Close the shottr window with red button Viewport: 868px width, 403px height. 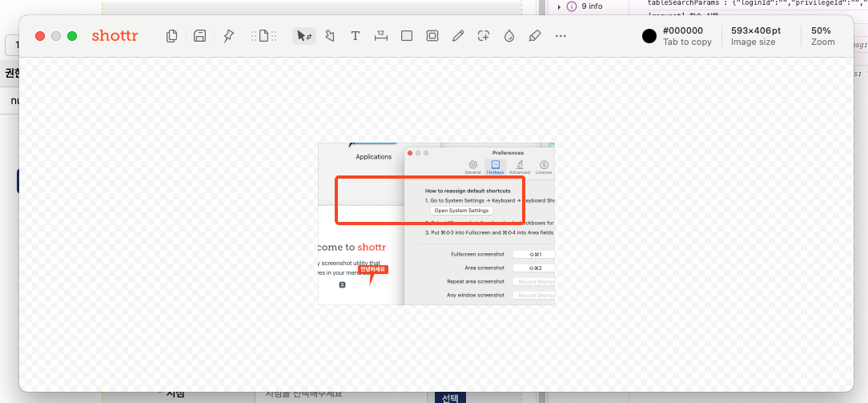click(x=40, y=36)
